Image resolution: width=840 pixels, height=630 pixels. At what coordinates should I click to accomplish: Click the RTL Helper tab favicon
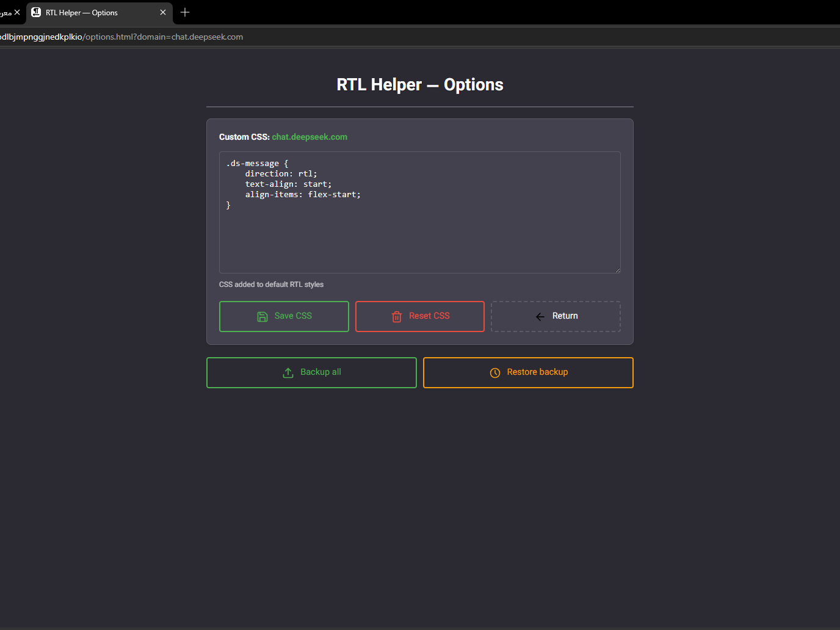tap(36, 12)
